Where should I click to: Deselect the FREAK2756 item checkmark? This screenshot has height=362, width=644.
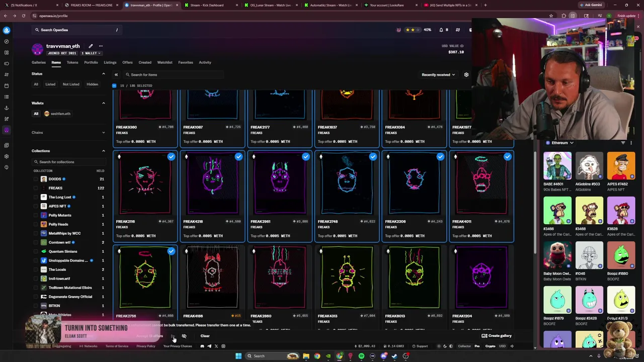point(171,251)
